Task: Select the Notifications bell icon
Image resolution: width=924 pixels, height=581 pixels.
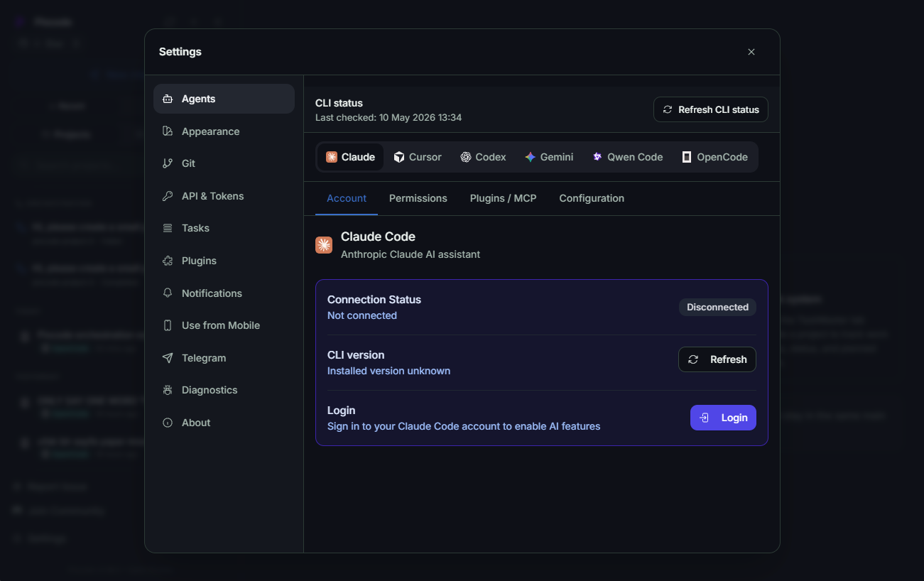Action: (x=168, y=293)
